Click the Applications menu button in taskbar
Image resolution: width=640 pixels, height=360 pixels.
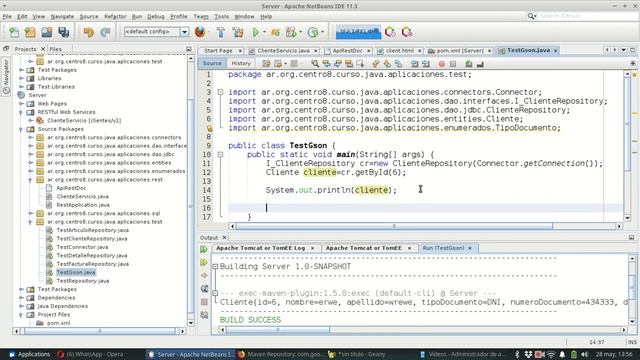[x=29, y=354]
